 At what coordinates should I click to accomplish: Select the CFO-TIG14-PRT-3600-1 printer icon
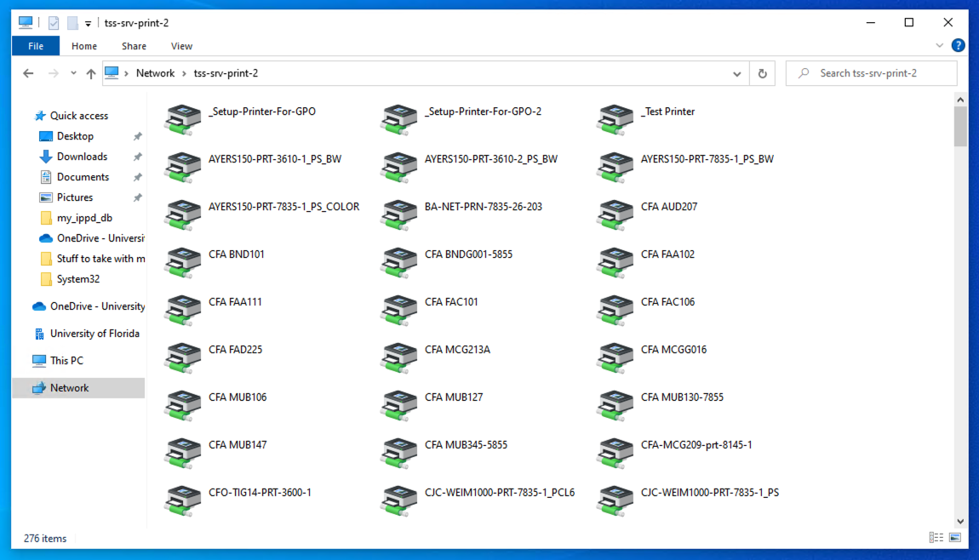point(182,500)
